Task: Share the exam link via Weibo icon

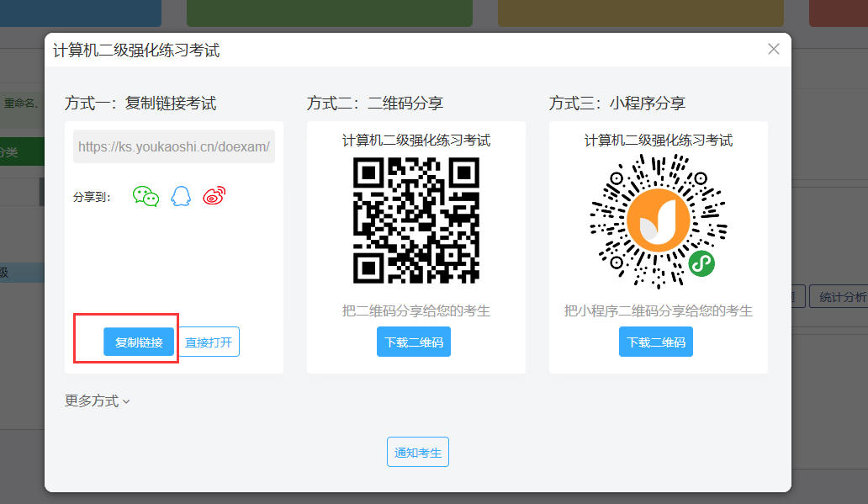Action: tap(214, 196)
